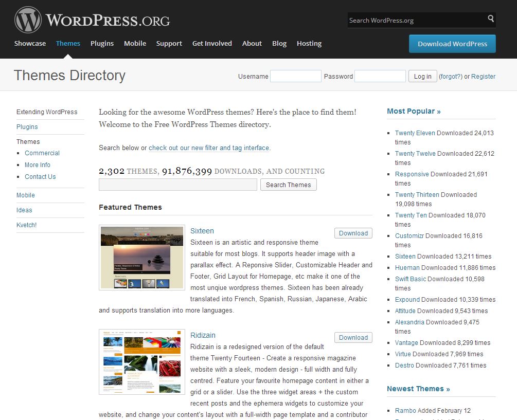Open the Hosting menu item
This screenshot has width=517, height=420.
[x=309, y=44]
